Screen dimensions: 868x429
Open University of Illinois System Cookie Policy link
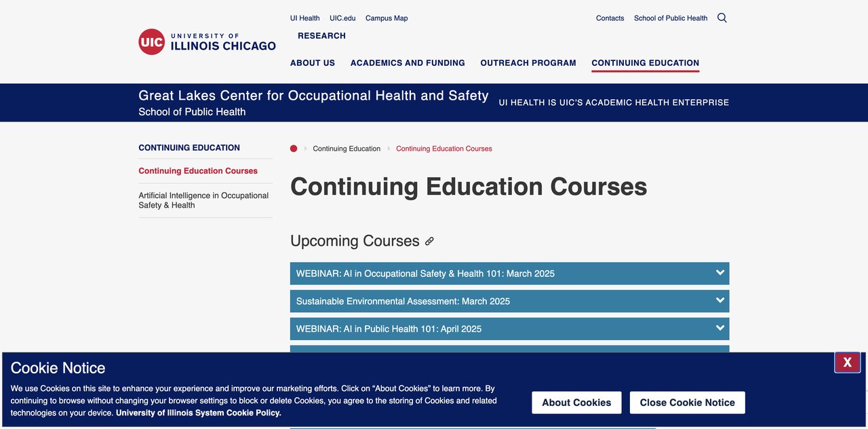(x=199, y=413)
